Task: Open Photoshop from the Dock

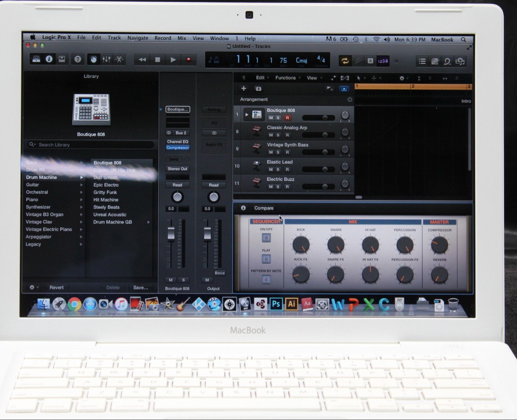Action: [276, 304]
